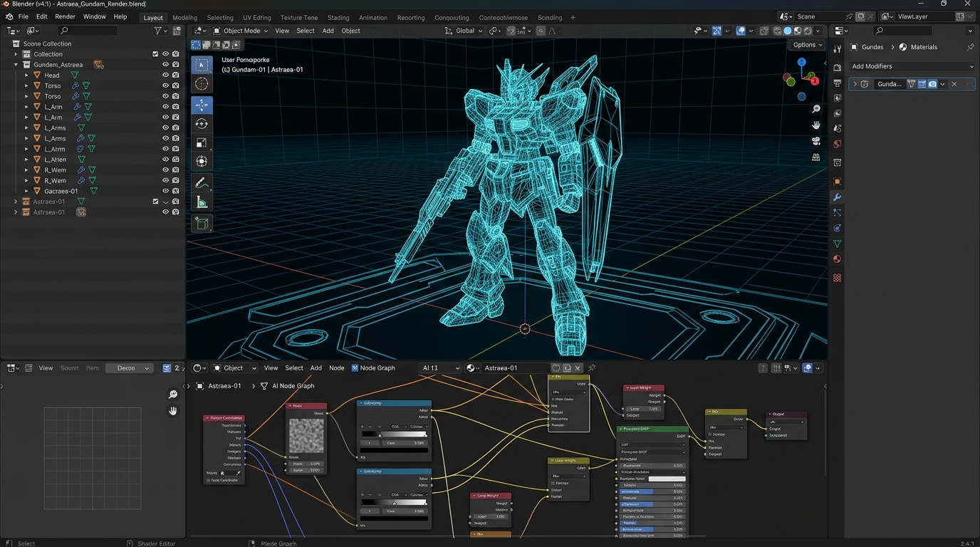Click the viewport pan hand icon

coord(816,125)
